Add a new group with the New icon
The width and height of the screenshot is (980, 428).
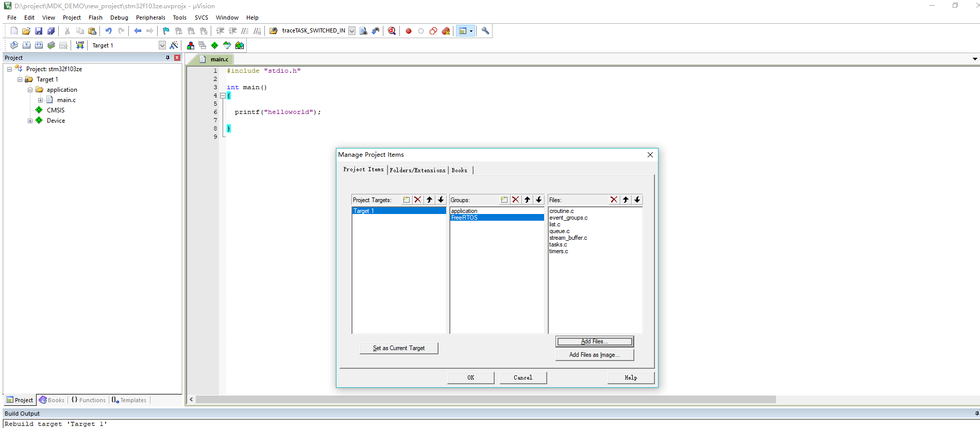pos(504,200)
